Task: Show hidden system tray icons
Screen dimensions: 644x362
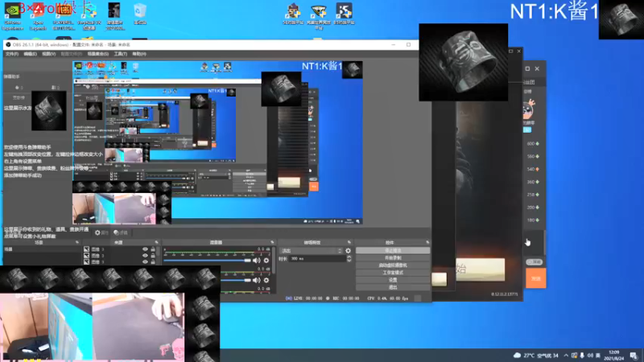Action: tap(567, 355)
